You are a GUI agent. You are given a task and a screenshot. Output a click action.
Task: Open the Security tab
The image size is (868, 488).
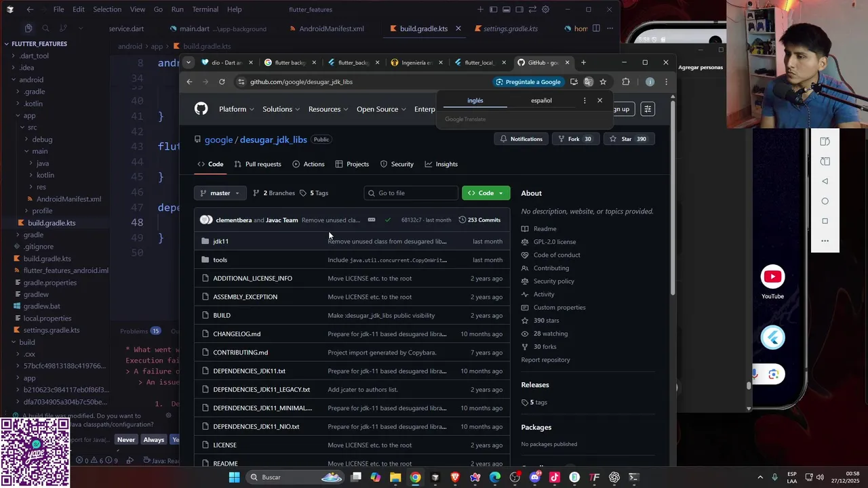click(x=397, y=164)
